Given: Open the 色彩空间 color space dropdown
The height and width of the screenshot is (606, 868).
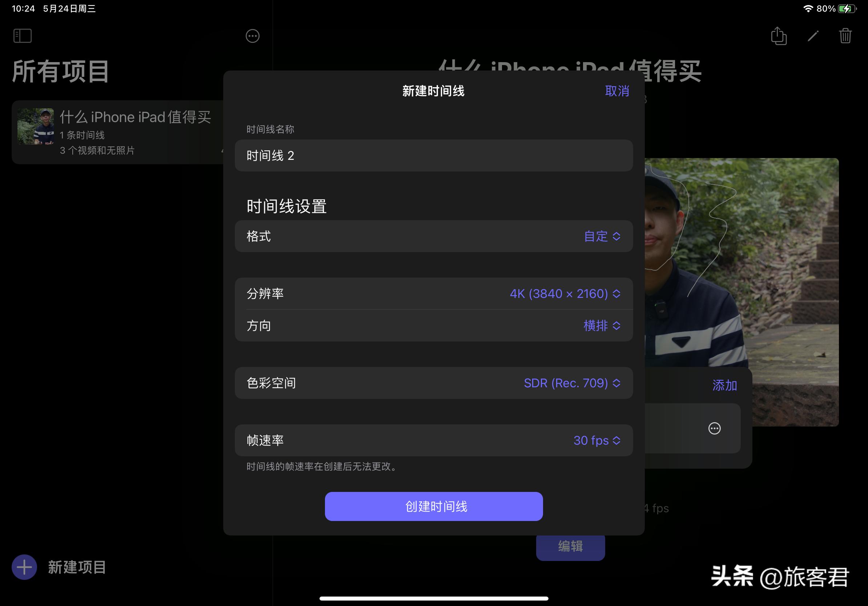Looking at the screenshot, I should [x=572, y=383].
